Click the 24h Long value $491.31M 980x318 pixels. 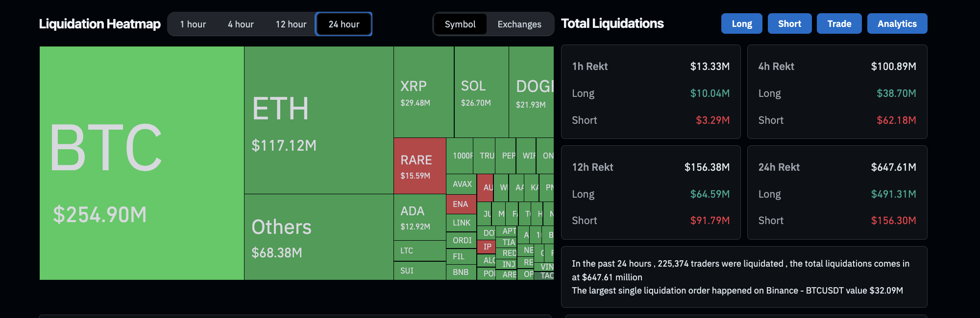tap(893, 194)
